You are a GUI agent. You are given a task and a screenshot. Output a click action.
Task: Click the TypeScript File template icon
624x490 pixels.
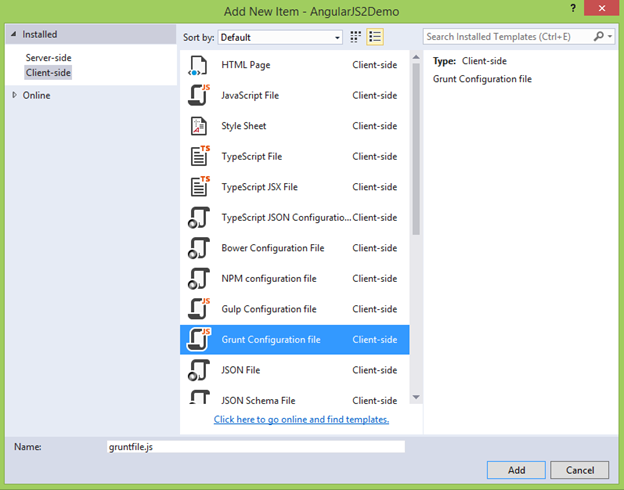[199, 156]
